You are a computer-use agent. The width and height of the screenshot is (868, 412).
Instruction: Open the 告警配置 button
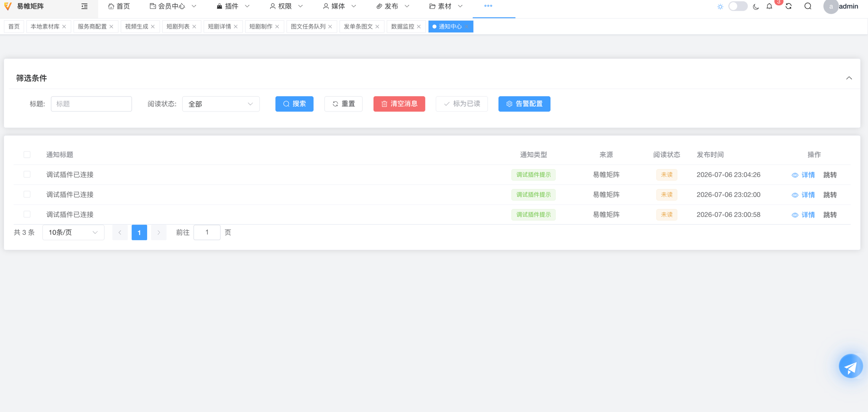click(x=524, y=104)
